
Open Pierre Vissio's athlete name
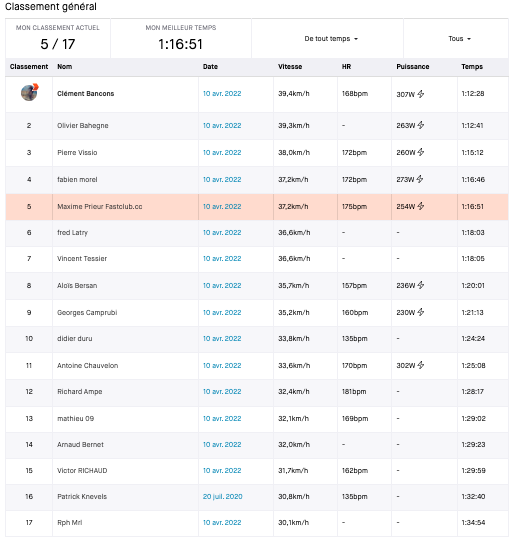[77, 153]
